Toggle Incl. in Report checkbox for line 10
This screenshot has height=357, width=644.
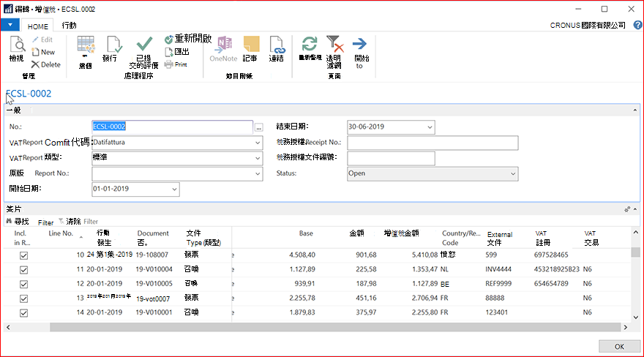24,255
